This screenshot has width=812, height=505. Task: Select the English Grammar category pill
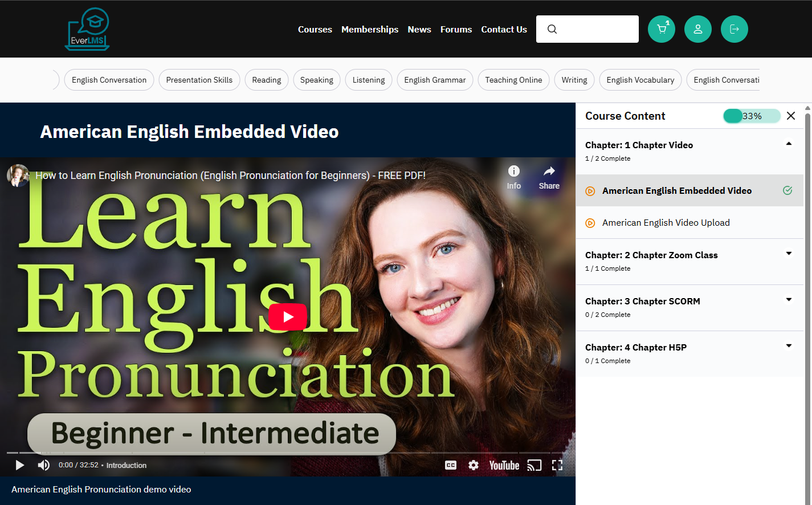point(435,80)
